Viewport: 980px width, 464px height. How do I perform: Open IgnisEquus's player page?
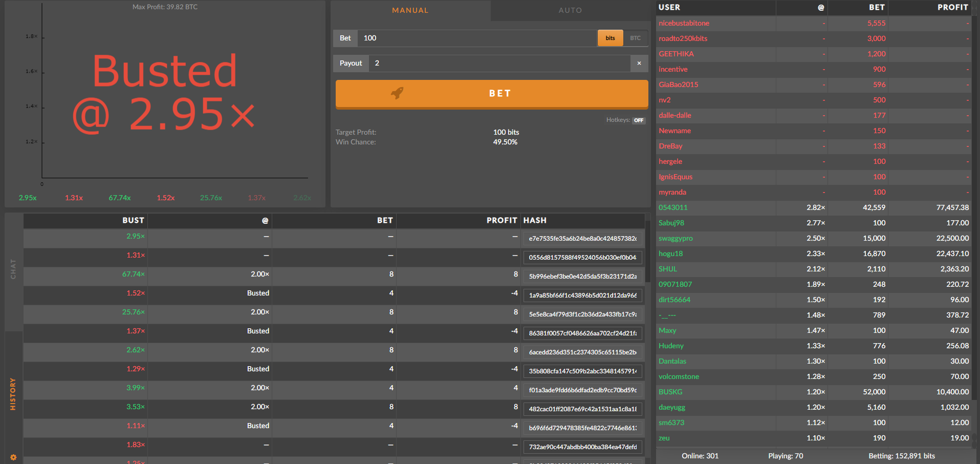[x=676, y=177]
